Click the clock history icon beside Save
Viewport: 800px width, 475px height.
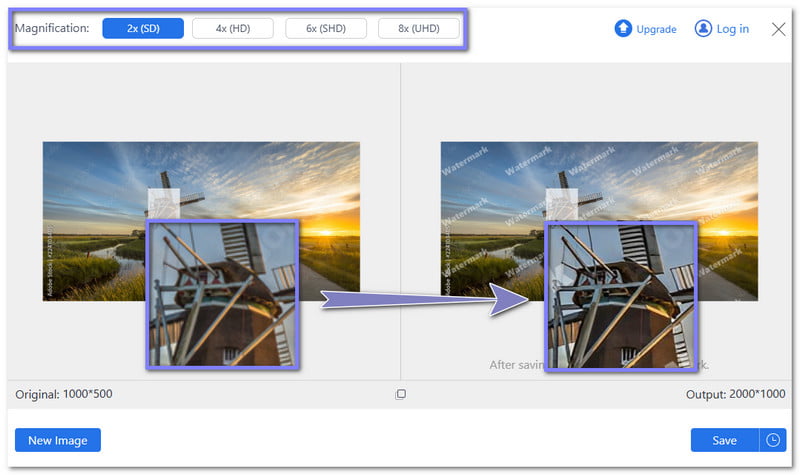coord(773,440)
